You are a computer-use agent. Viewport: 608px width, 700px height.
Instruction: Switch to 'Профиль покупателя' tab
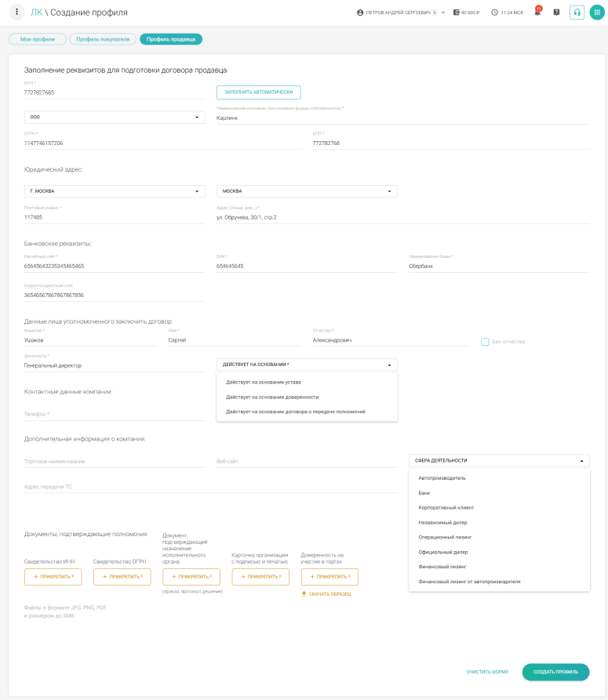(x=103, y=39)
